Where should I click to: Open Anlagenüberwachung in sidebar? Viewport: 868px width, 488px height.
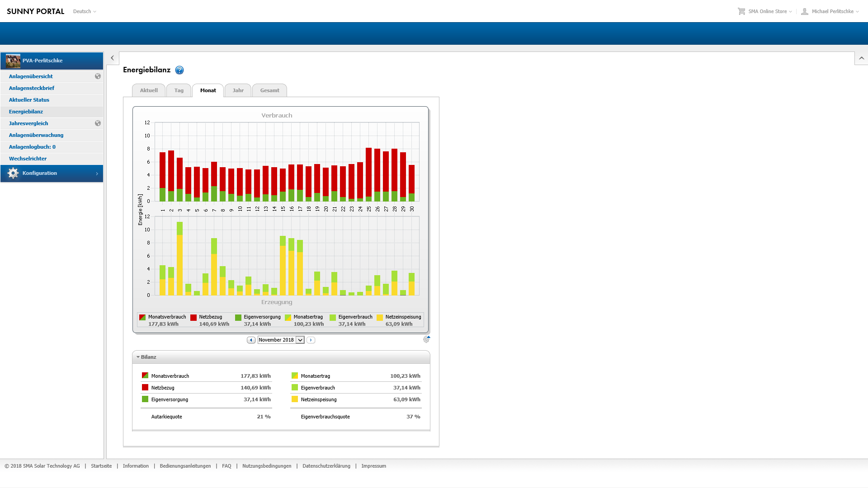click(36, 135)
